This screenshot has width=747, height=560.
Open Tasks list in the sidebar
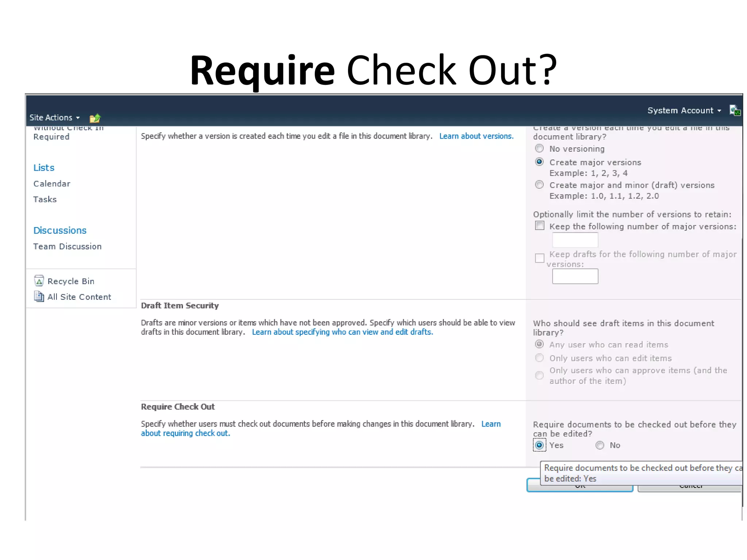(45, 199)
